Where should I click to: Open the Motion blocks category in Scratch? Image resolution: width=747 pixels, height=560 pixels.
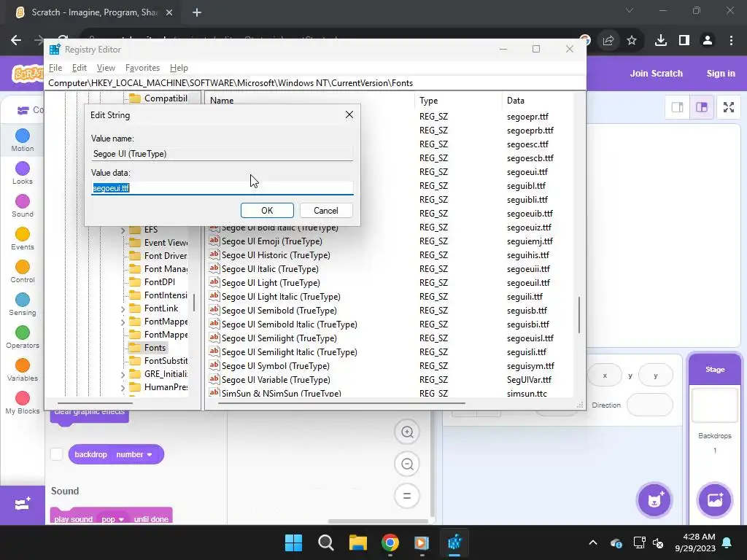(x=23, y=141)
